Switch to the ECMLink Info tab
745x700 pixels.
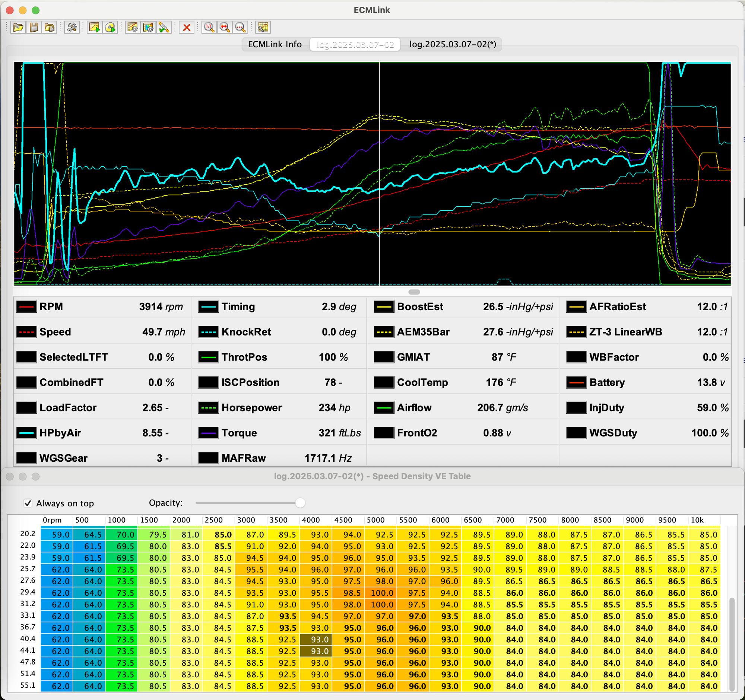click(275, 44)
